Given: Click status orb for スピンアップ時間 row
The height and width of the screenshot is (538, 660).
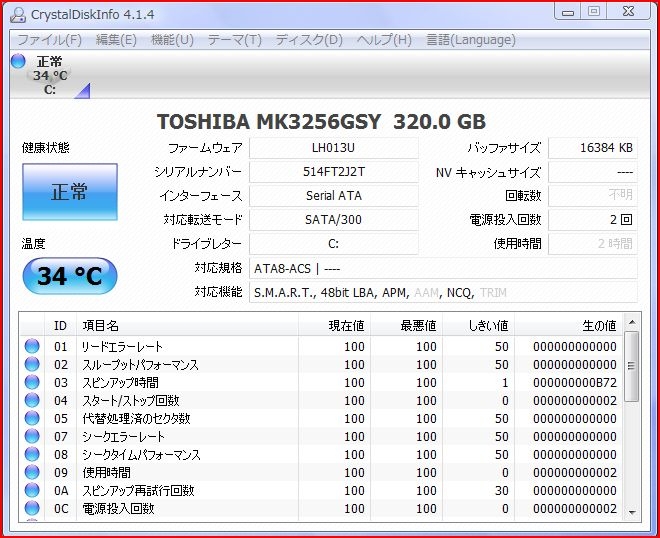Looking at the screenshot, I should [x=32, y=383].
